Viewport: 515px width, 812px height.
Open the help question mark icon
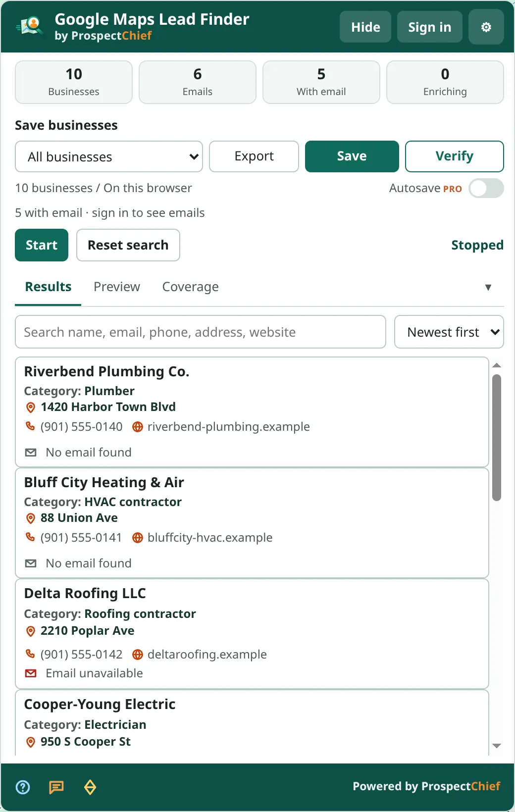[x=23, y=787]
